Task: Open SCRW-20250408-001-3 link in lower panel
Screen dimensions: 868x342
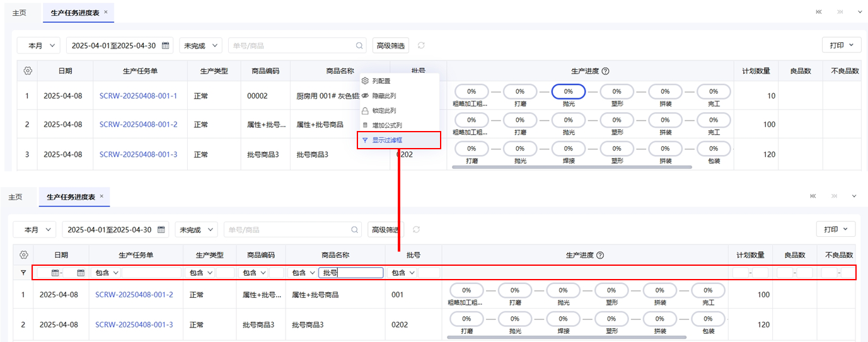Action: 134,324
